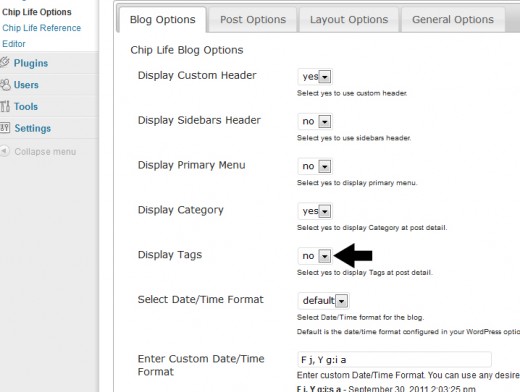Click the Select Date/Time Format label
This screenshot has width=520, height=392.
click(x=201, y=299)
